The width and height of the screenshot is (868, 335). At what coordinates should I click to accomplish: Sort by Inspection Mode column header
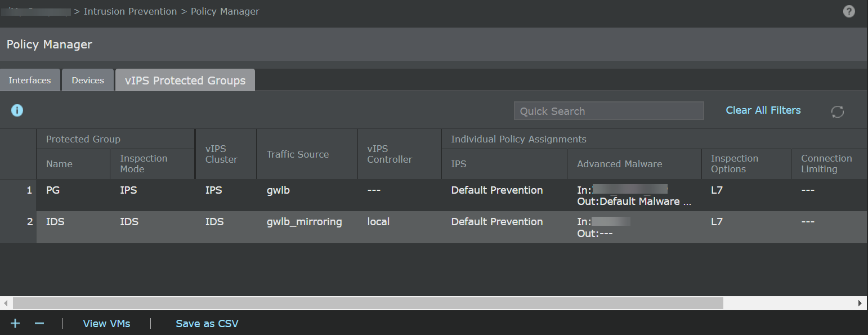pos(152,164)
